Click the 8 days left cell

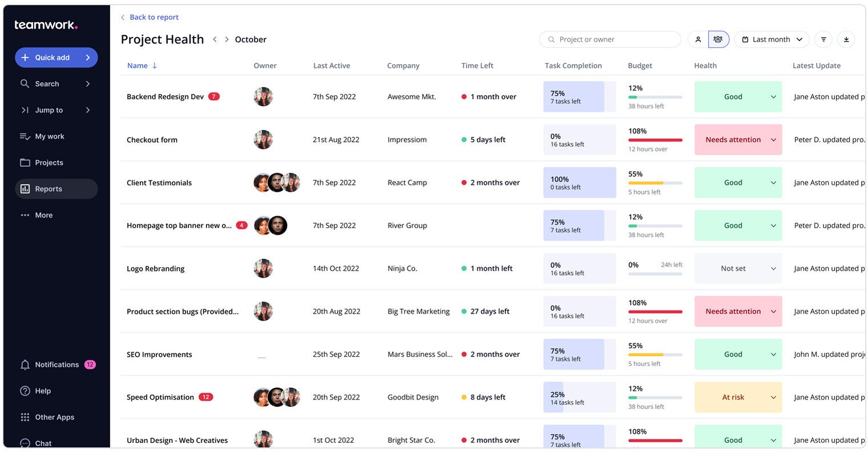point(483,397)
